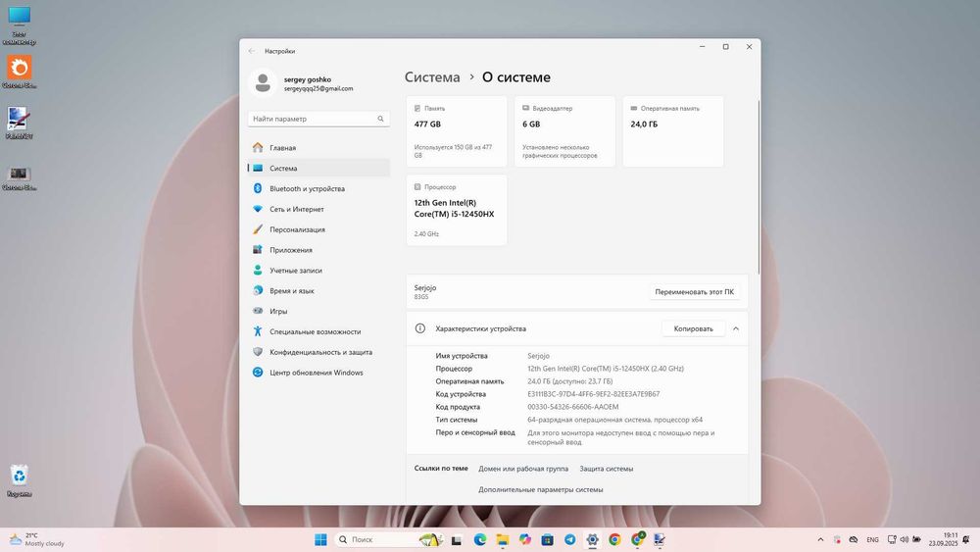This screenshot has width=980, height=552.
Task: Open Paint.NET from the taskbar
Action: [x=660, y=539]
